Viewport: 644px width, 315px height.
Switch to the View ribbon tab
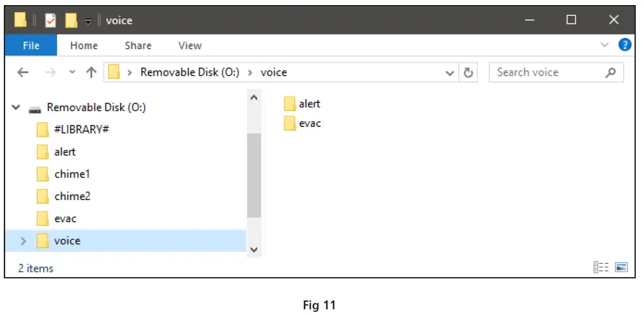(190, 45)
